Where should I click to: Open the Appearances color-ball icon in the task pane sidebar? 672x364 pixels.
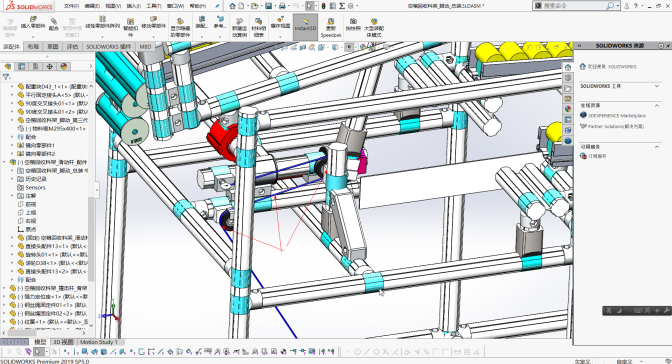pyautogui.click(x=568, y=109)
